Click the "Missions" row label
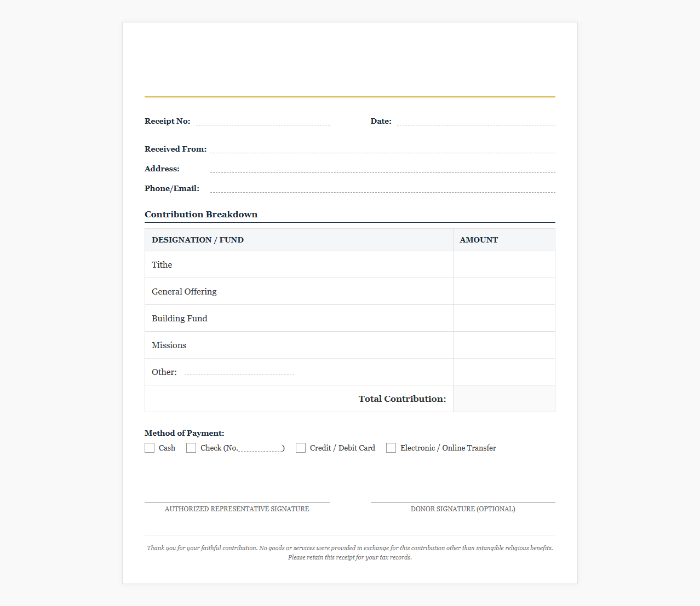The image size is (700, 606). (169, 345)
